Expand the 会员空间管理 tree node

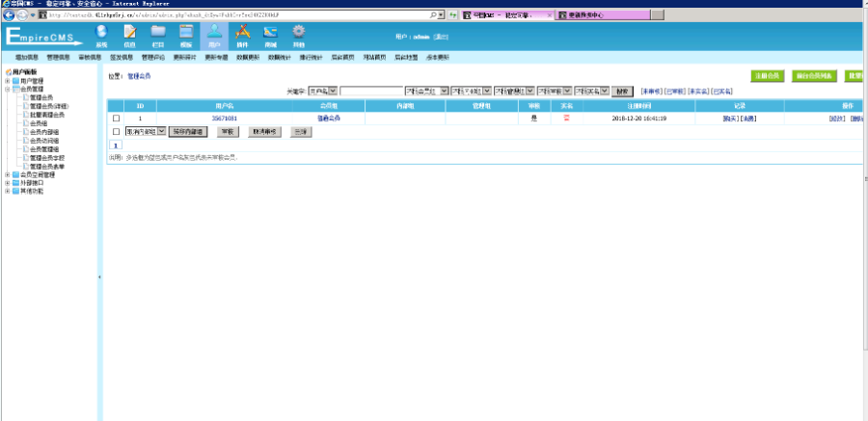7,174
